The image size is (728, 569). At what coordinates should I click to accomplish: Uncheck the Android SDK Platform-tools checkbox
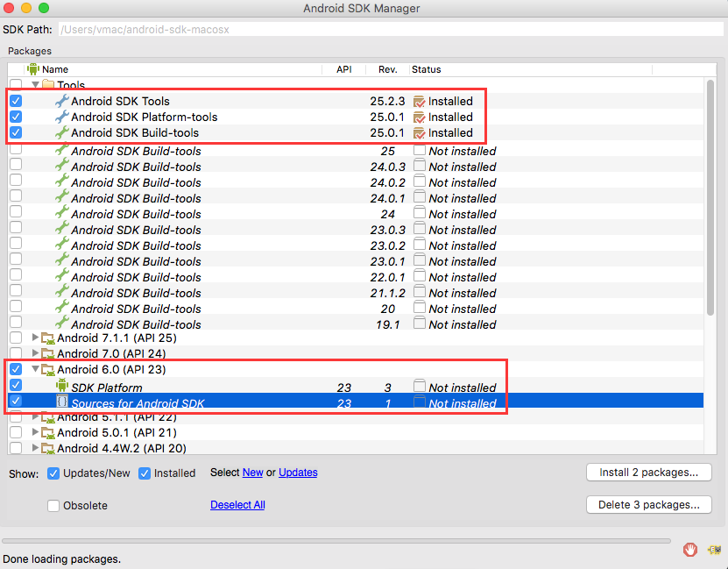click(16, 117)
